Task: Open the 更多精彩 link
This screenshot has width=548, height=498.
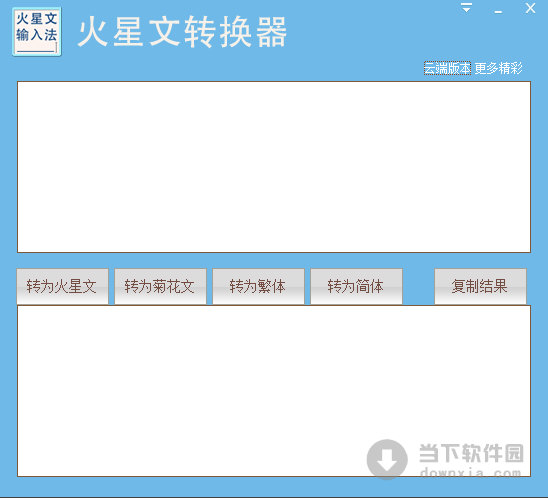Action: pyautogui.click(x=498, y=68)
